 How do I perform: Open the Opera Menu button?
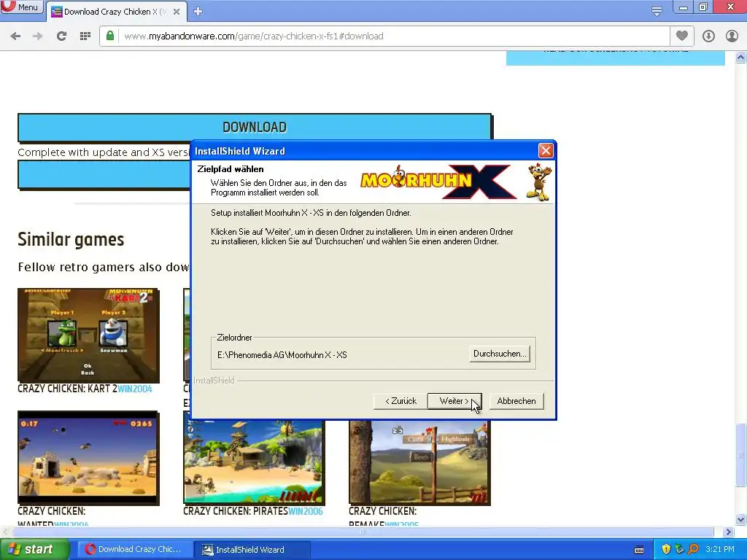coord(22,7)
